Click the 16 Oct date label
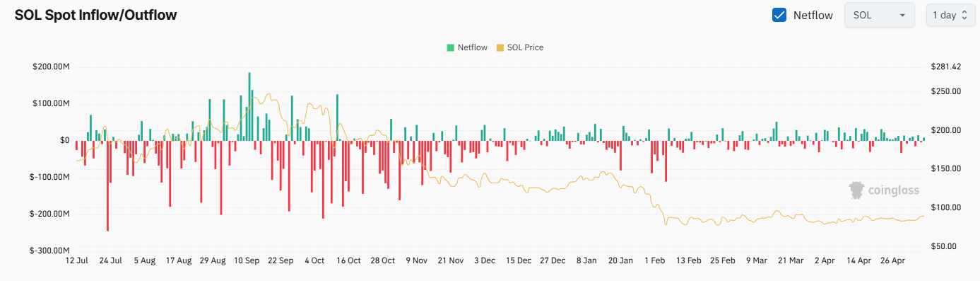Image resolution: width=980 pixels, height=281 pixels. (349, 260)
